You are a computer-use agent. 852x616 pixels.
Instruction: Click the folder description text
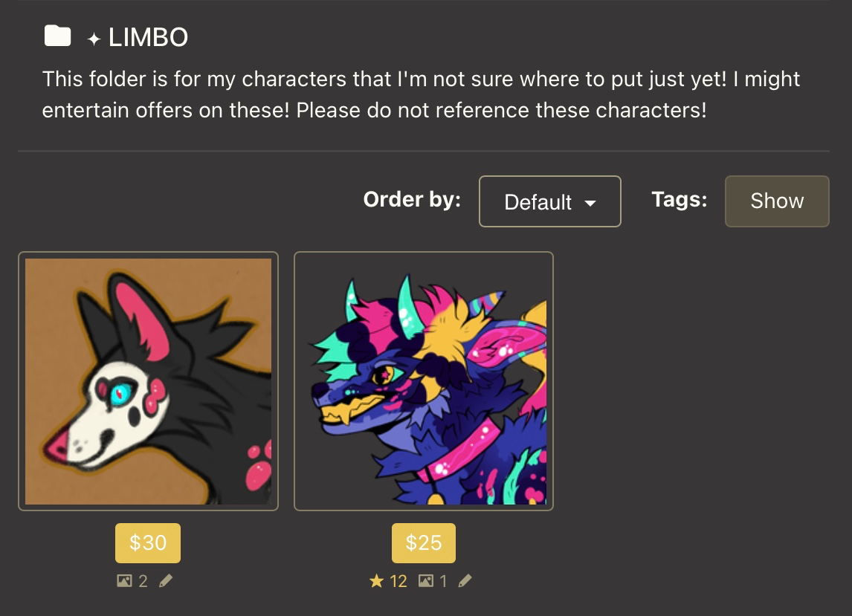[x=421, y=94]
